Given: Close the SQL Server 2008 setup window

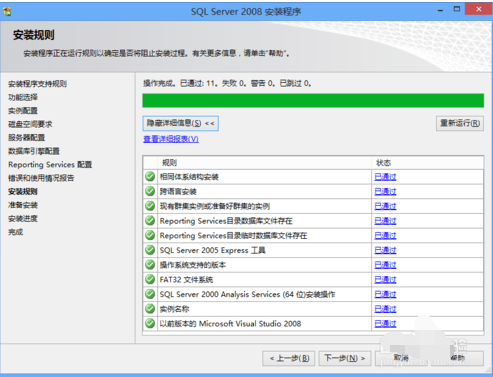Looking at the screenshot, I should [x=478, y=9].
